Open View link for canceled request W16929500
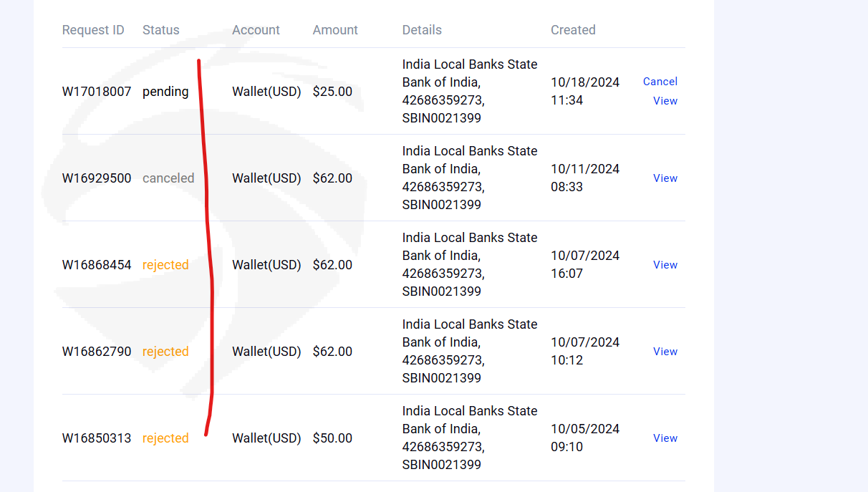Viewport: 868px width, 492px height. (665, 178)
